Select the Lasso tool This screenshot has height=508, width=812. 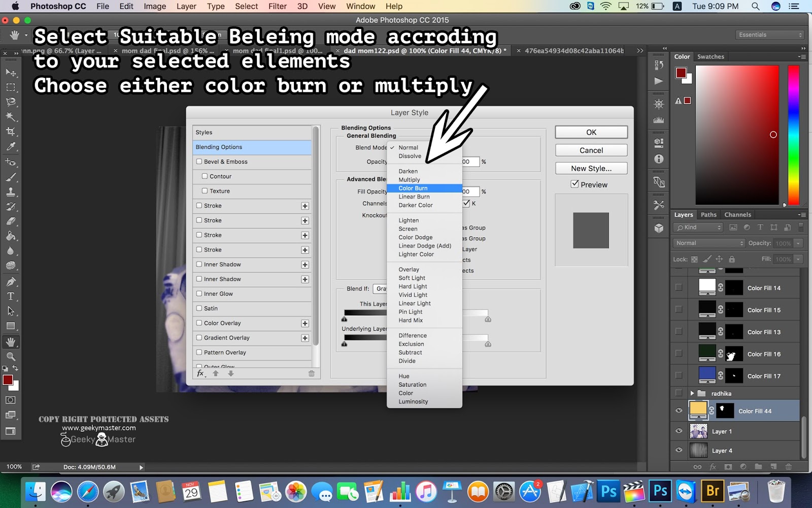[11, 102]
